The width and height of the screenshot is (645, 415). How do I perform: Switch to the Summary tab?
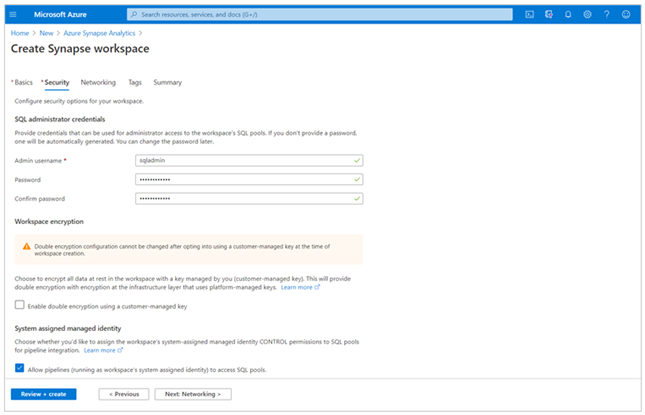pos(167,82)
